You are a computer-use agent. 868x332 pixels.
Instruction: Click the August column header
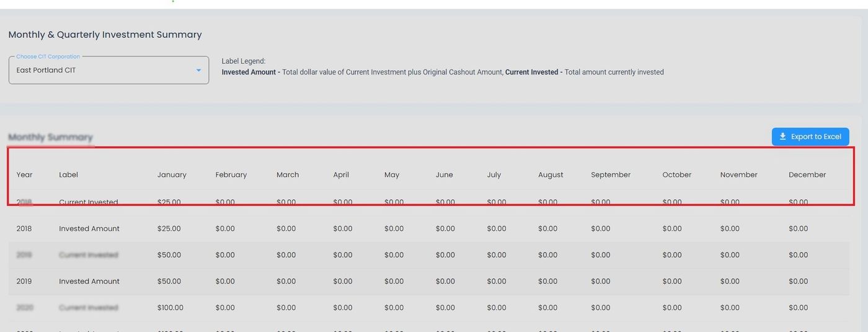click(551, 175)
